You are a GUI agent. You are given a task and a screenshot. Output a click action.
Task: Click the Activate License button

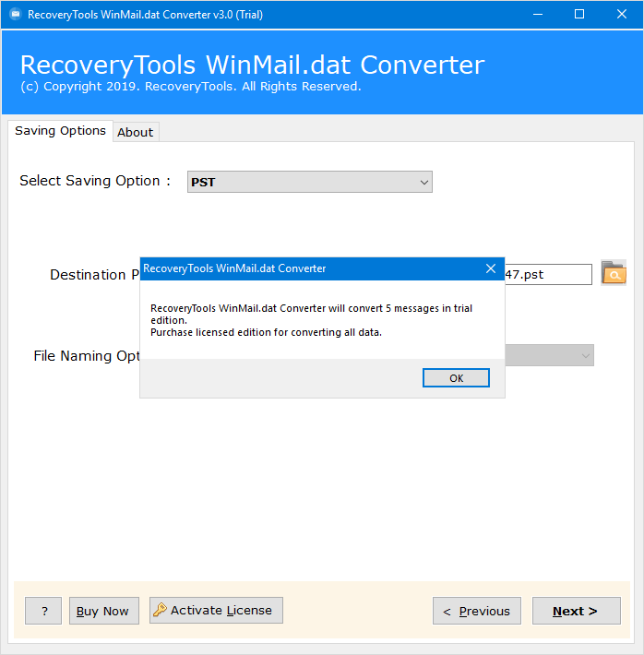[x=216, y=611]
